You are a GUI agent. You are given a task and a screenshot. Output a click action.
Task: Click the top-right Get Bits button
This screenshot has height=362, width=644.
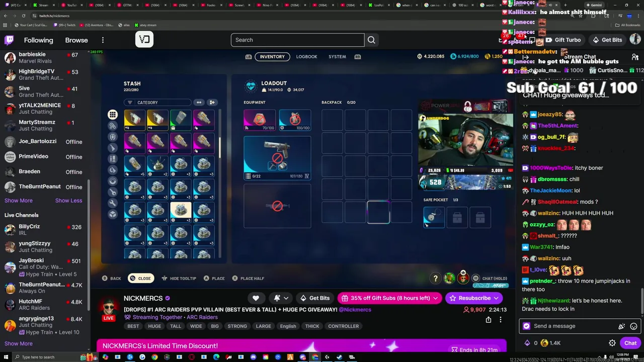pos(607,40)
